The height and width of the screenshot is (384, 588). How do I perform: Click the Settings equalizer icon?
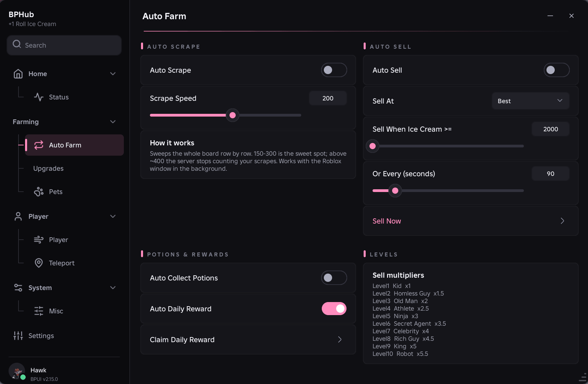click(18, 336)
